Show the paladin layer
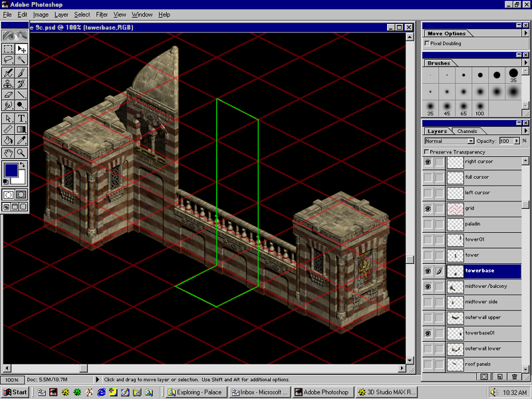 [x=428, y=224]
